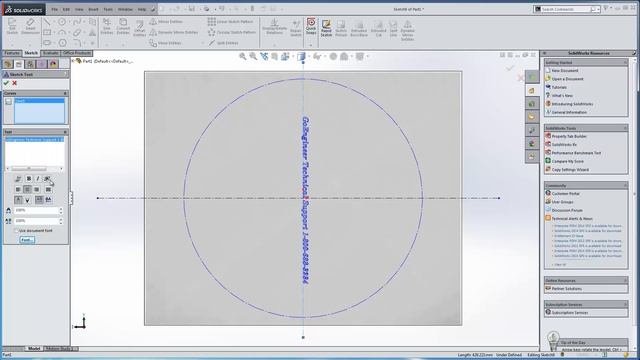Collapse the Getting Started group
Viewport: 640px width, 360px height.
[x=625, y=62]
